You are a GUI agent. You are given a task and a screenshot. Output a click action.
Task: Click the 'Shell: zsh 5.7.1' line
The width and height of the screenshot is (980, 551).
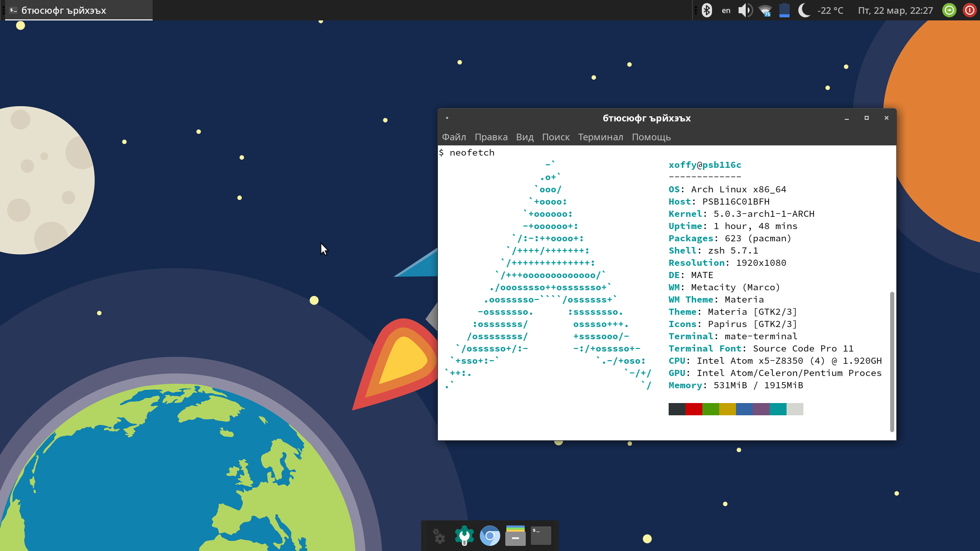[713, 251]
